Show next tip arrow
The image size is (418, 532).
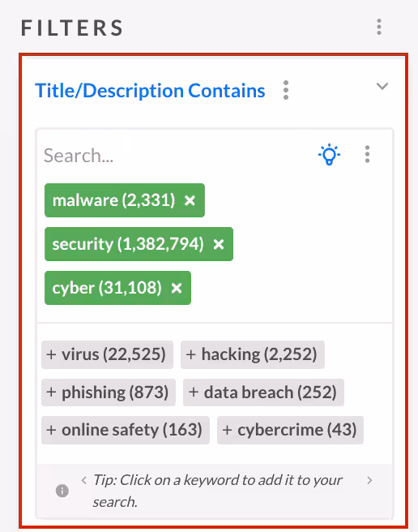pyautogui.click(x=369, y=480)
